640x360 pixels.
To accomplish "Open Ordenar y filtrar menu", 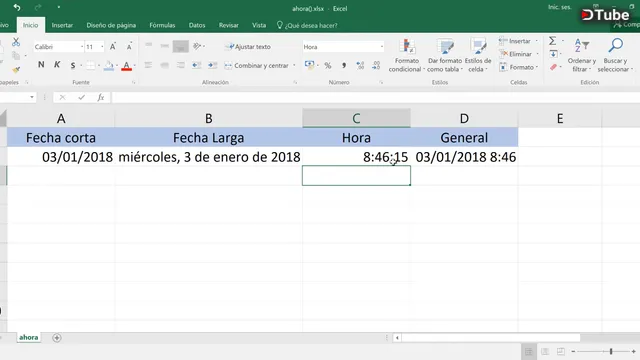I will (x=582, y=55).
